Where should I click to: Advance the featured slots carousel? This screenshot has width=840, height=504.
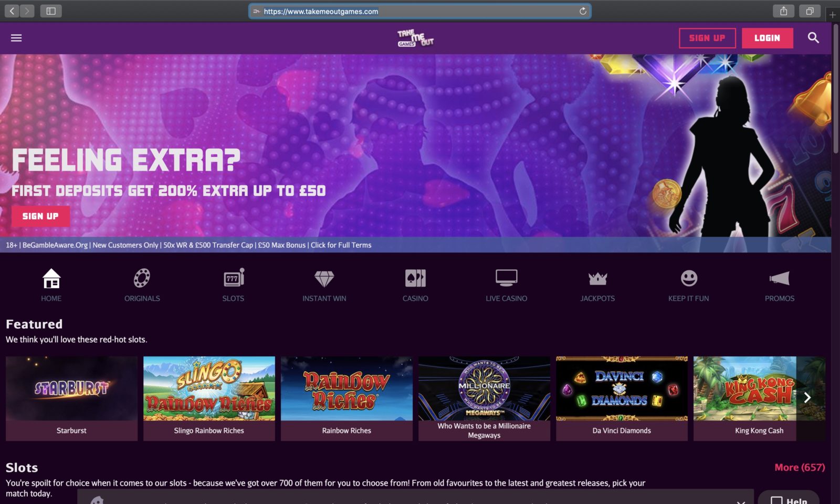click(807, 398)
